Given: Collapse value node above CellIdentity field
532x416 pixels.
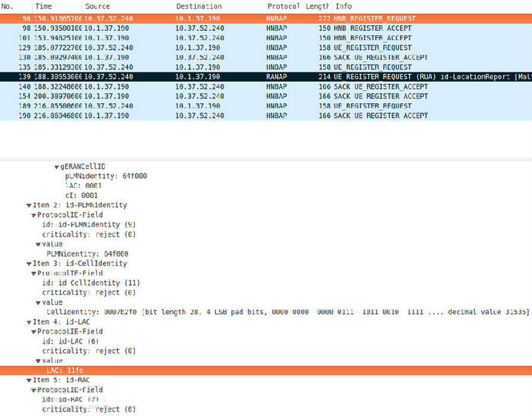Looking at the screenshot, I should click(x=39, y=303).
